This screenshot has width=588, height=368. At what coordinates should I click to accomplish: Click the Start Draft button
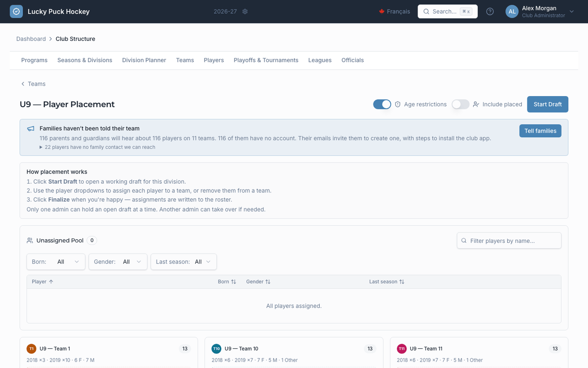coord(548,104)
